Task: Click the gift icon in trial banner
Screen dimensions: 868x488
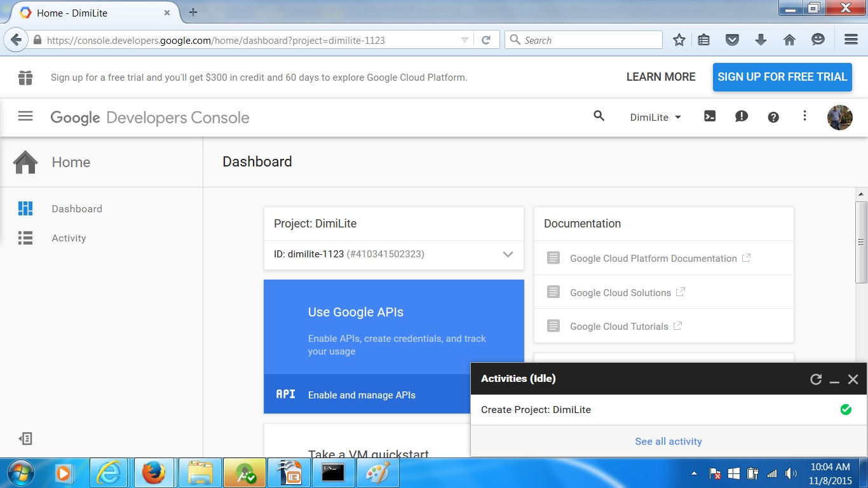Action: (x=25, y=78)
